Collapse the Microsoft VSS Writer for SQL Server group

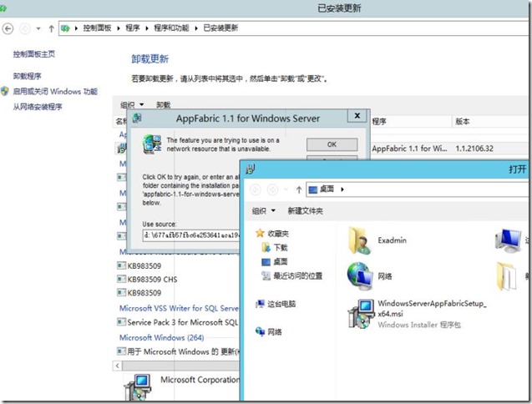pyautogui.click(x=179, y=308)
